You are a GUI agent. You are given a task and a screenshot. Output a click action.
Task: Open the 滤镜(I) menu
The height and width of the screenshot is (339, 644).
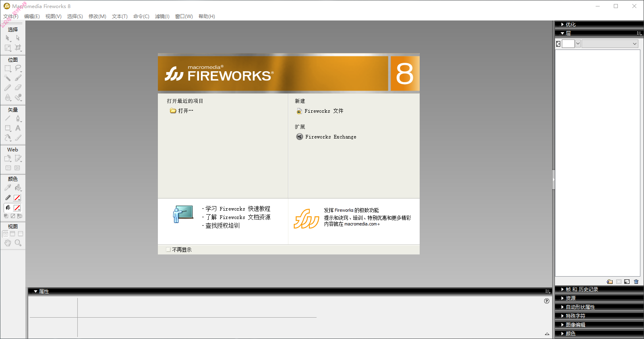click(x=162, y=17)
